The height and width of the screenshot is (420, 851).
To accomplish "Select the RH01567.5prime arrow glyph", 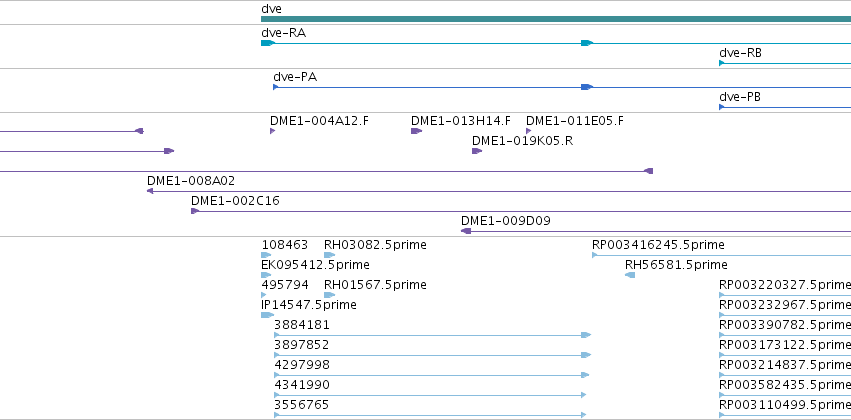I will pyautogui.click(x=329, y=295).
